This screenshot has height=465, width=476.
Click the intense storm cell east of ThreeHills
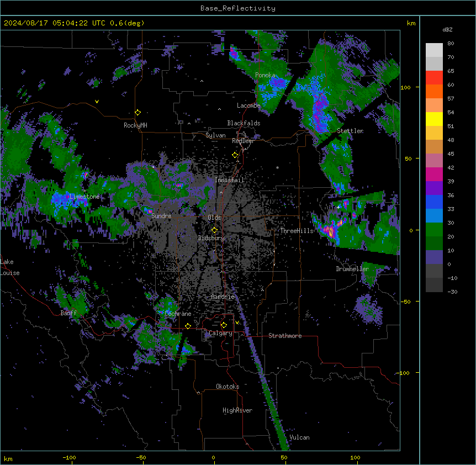click(330, 231)
